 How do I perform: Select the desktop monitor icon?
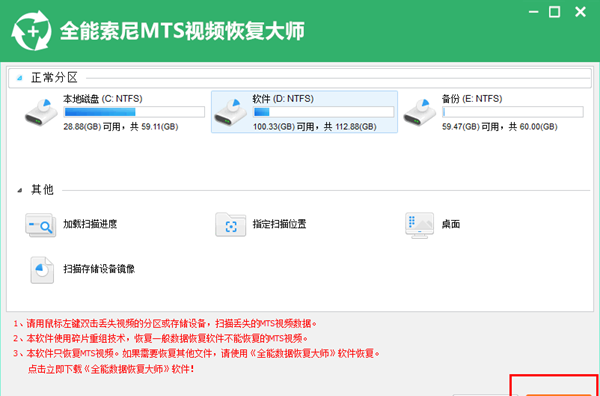(420, 225)
